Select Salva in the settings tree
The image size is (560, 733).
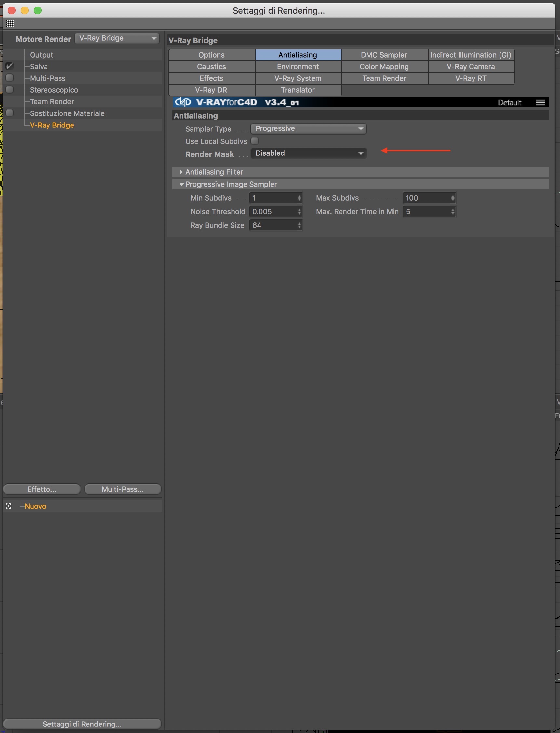[x=39, y=66]
